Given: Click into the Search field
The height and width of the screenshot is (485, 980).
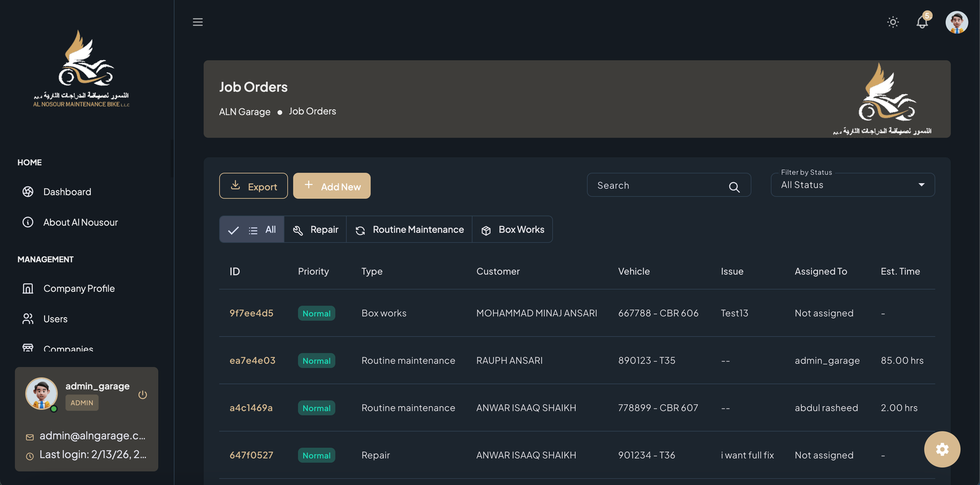Looking at the screenshot, I should pyautogui.click(x=658, y=186).
